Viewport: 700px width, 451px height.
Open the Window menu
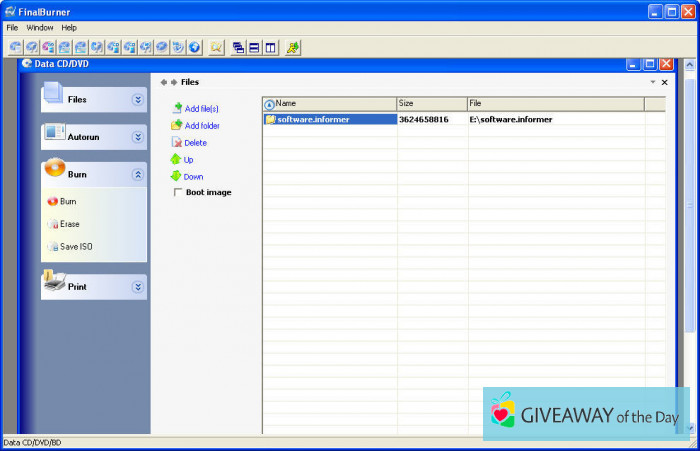click(40, 28)
